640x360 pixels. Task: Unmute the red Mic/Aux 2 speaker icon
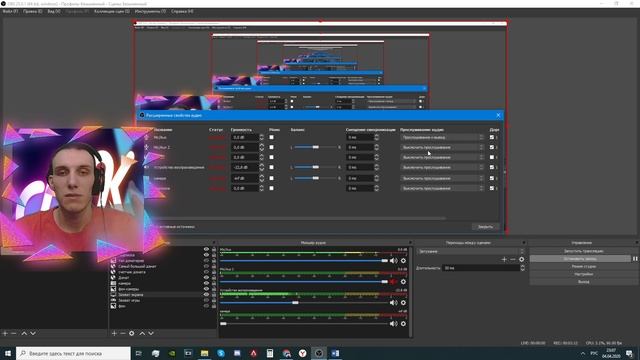coord(393,282)
